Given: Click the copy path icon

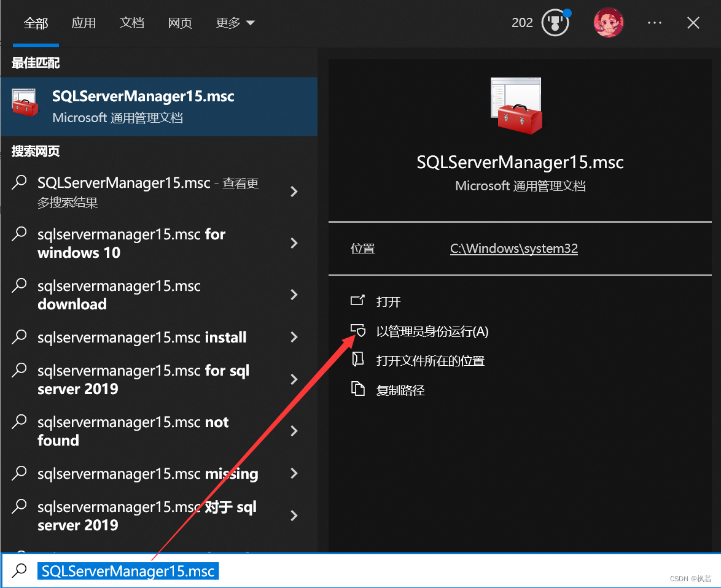Looking at the screenshot, I should 358,389.
